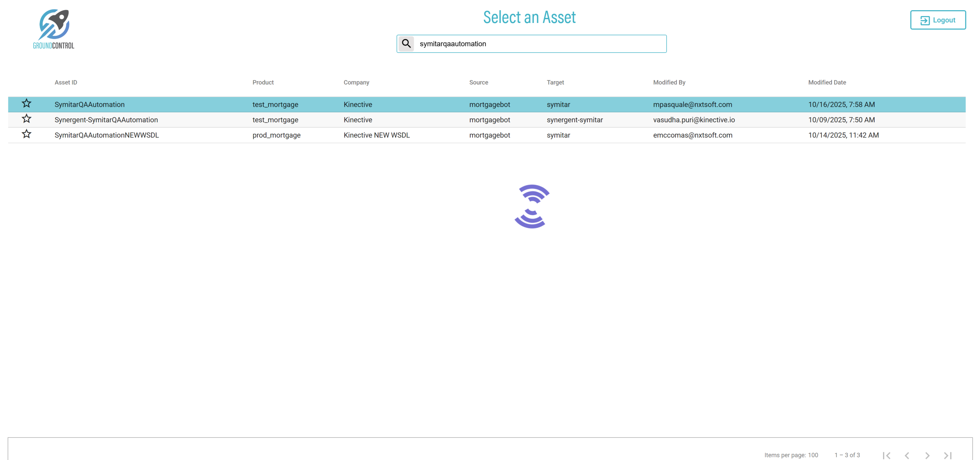Go to first page arrow
Viewport: 980px width, 460px height.
tap(886, 455)
